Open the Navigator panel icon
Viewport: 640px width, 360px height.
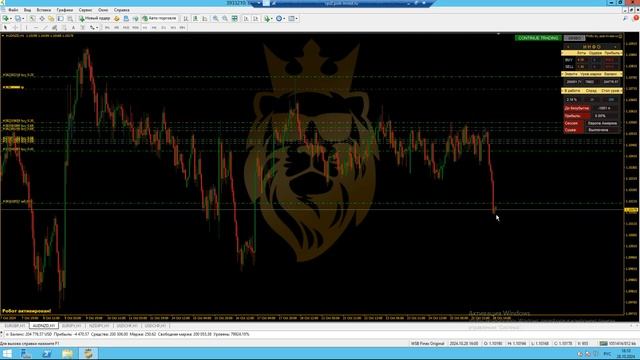[51, 18]
